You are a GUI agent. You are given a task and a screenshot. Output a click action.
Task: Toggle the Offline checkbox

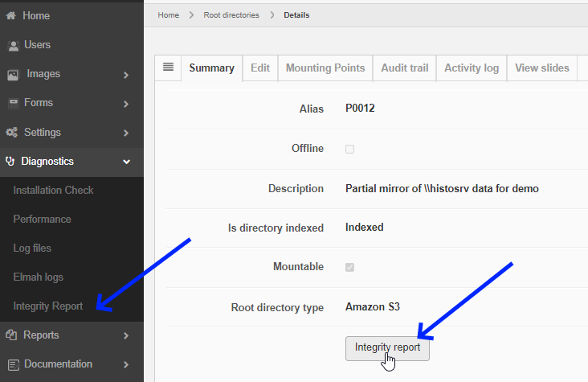click(x=349, y=149)
